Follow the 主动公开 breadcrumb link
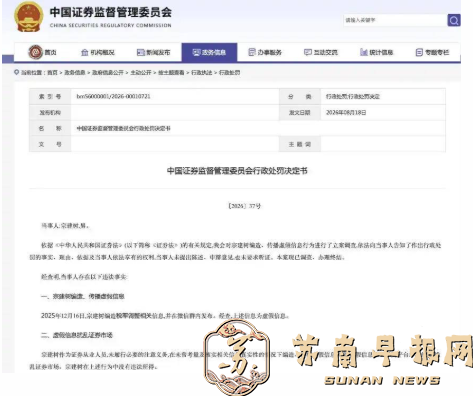 pyautogui.click(x=141, y=72)
